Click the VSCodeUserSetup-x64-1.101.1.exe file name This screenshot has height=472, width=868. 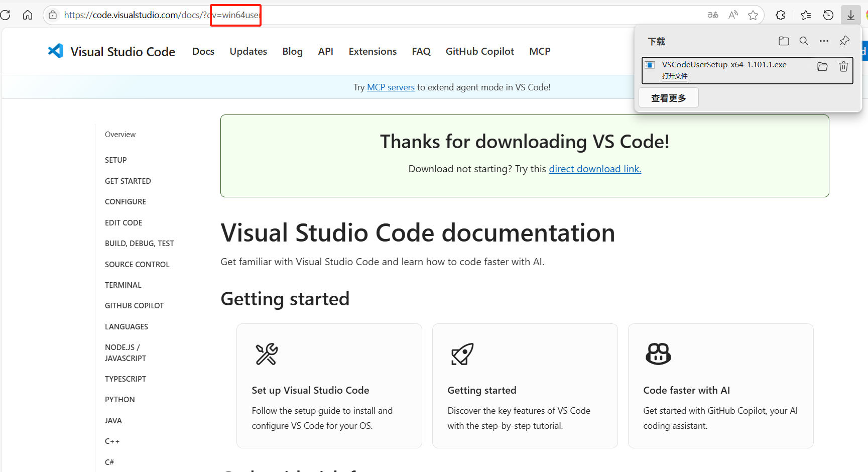point(724,65)
